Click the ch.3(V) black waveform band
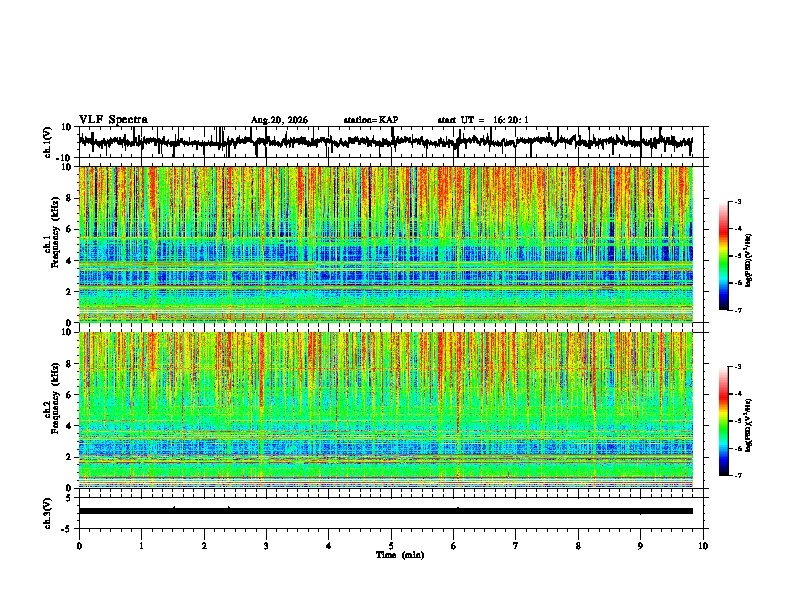 click(386, 511)
